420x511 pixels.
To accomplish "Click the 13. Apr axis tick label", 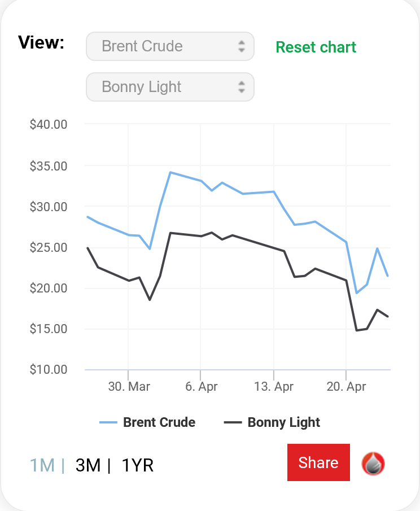I will coord(274,387).
